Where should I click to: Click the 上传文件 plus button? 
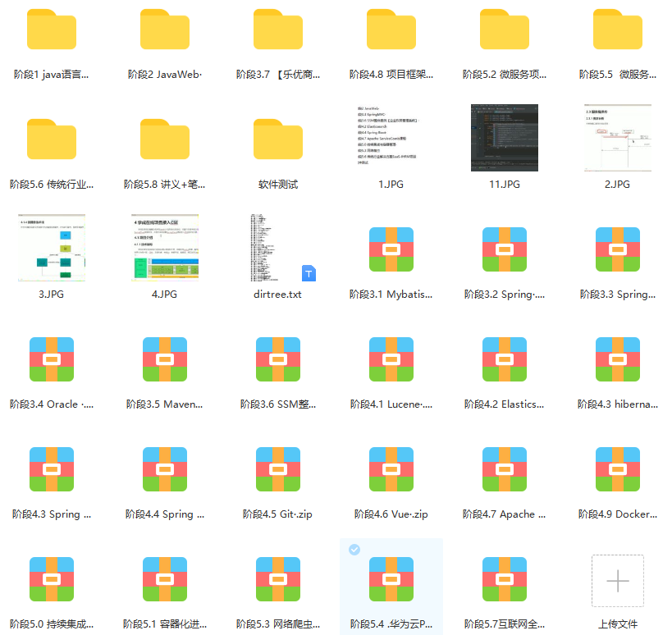coord(618,580)
